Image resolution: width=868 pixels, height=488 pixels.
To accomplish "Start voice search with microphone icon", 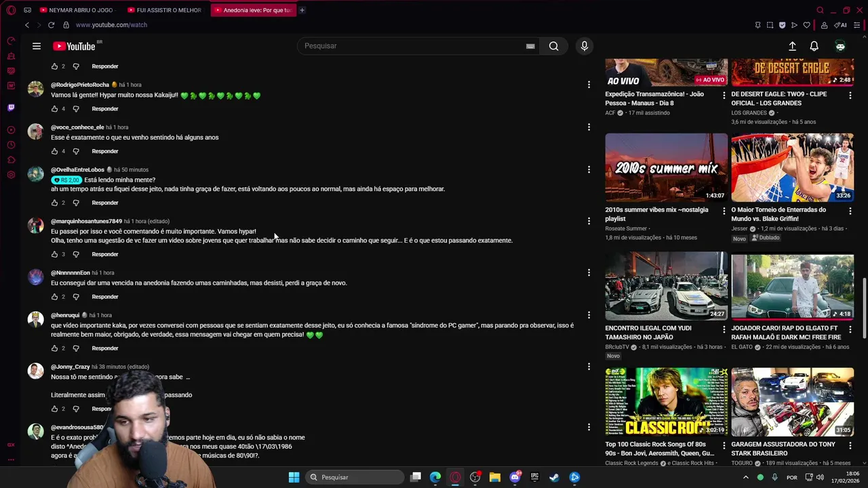I will pos(585,46).
